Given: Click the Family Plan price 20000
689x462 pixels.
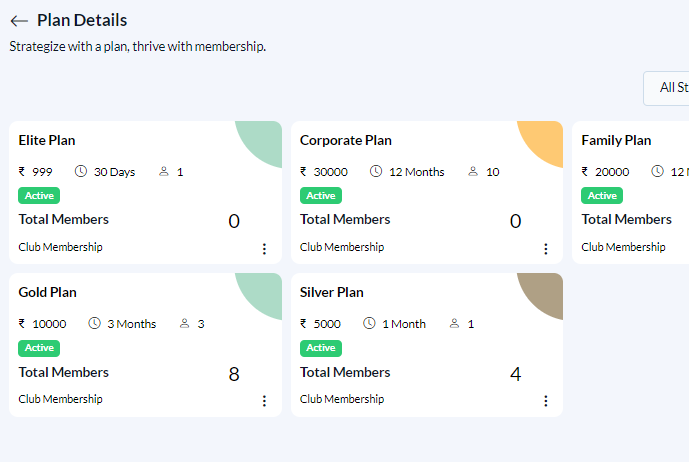Looking at the screenshot, I should coord(612,172).
